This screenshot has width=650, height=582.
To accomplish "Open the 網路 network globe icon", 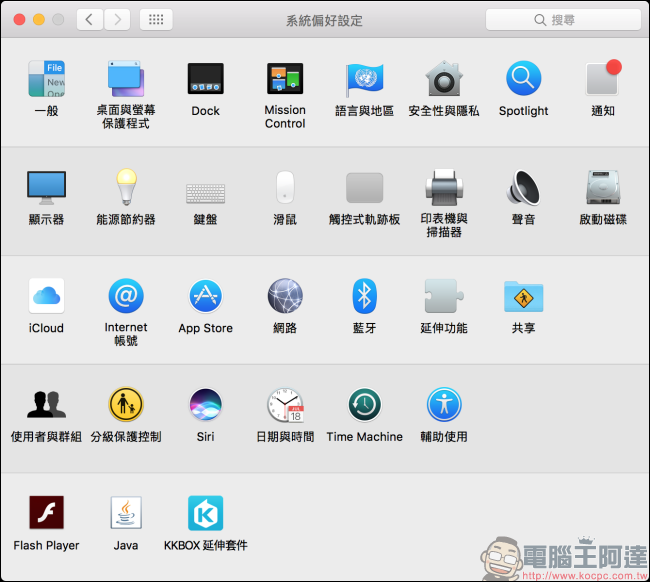I will point(285,296).
